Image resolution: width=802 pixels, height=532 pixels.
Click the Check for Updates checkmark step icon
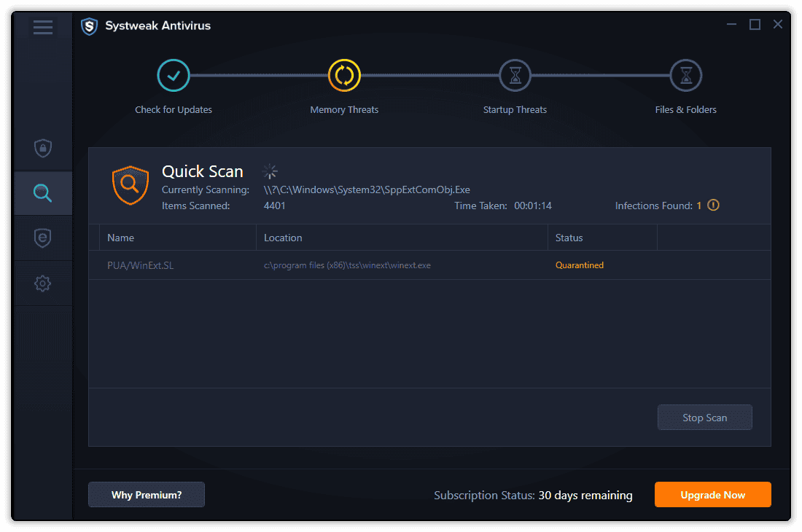pyautogui.click(x=174, y=76)
